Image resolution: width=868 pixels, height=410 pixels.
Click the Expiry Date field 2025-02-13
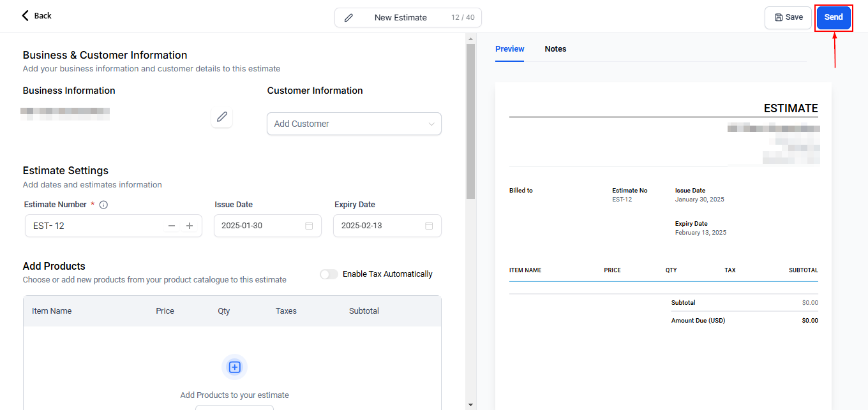[x=387, y=226]
